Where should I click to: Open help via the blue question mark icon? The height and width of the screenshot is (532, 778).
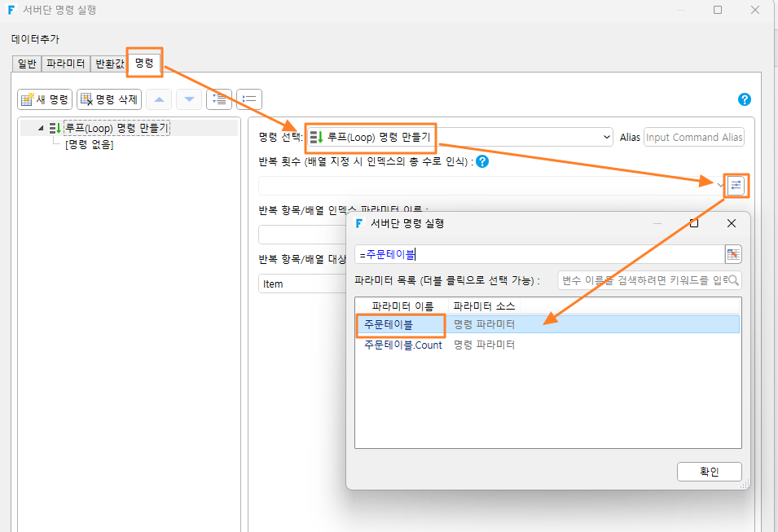[745, 99]
